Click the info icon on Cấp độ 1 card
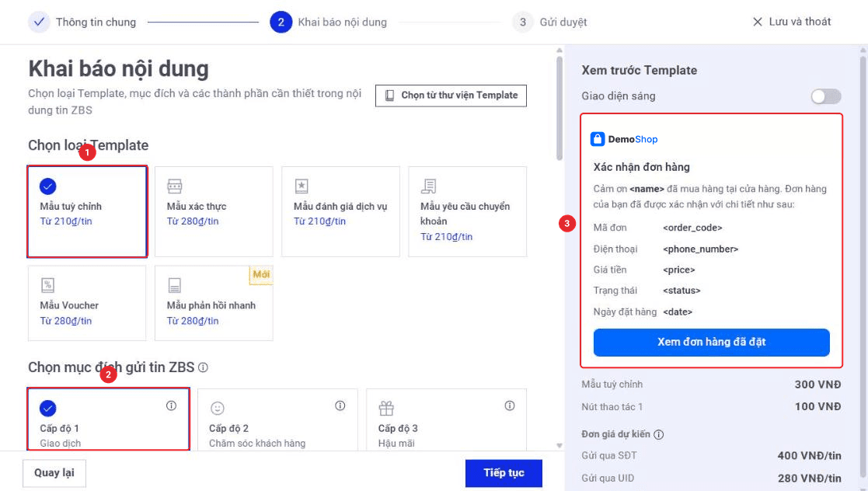The height and width of the screenshot is (491, 868). click(171, 406)
